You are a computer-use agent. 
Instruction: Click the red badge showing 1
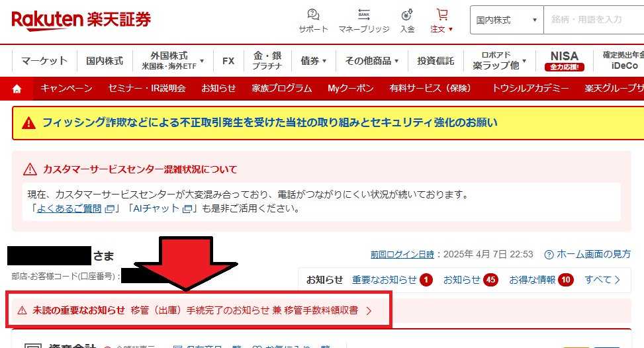point(426,280)
